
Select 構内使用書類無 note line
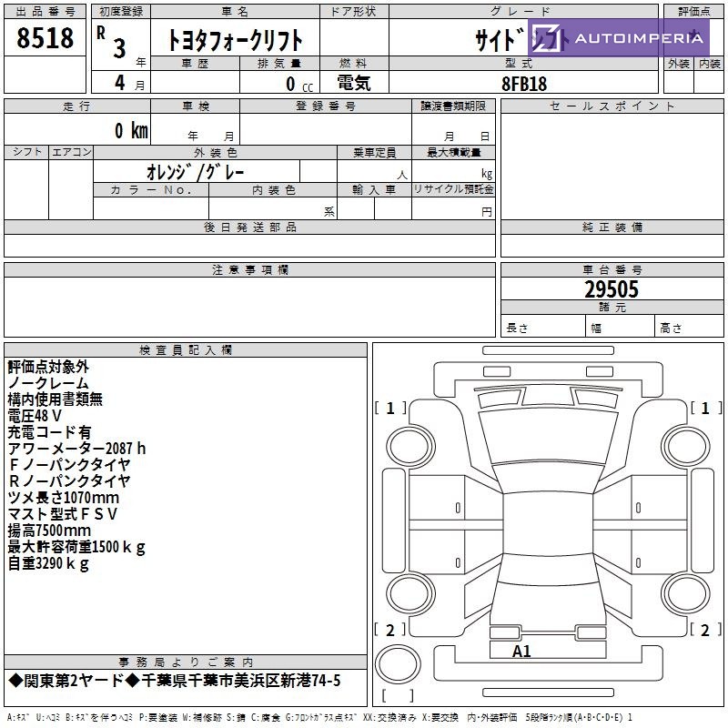pos(56,399)
